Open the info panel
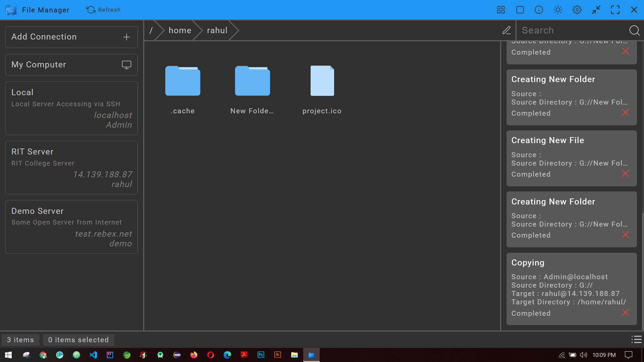Viewport: 644px width, 362px height. [539, 10]
